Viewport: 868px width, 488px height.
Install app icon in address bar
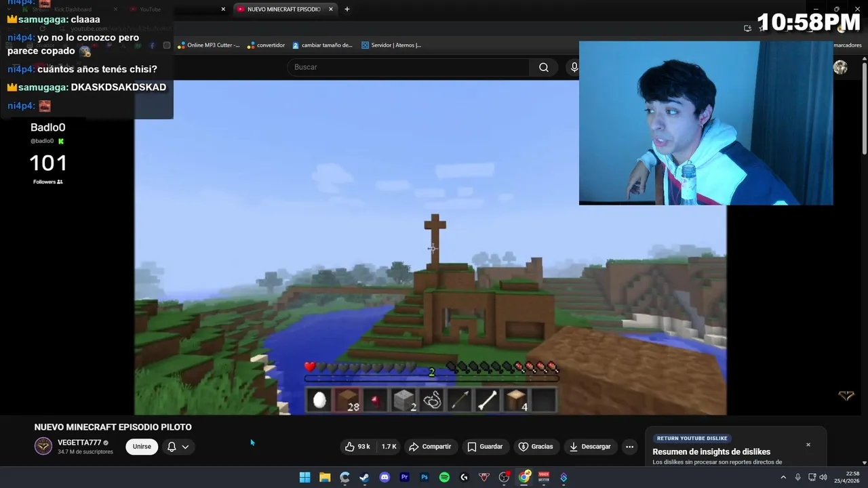pyautogui.click(x=747, y=28)
